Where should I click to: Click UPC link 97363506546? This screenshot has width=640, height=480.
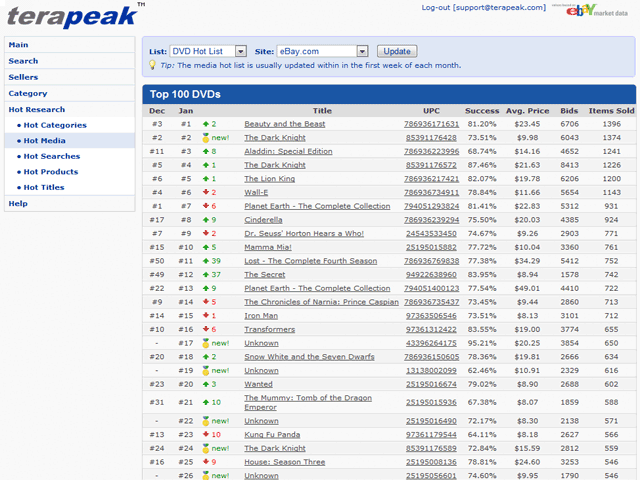(431, 316)
